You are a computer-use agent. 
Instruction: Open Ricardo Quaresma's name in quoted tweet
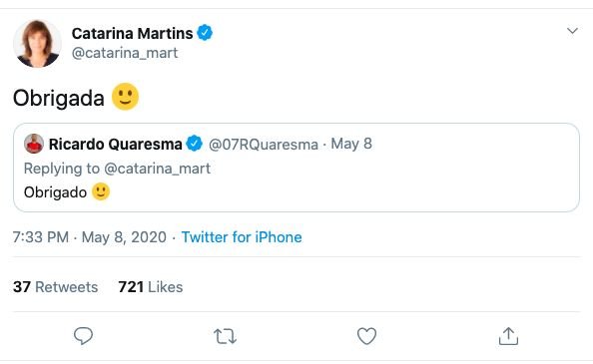coord(116,145)
